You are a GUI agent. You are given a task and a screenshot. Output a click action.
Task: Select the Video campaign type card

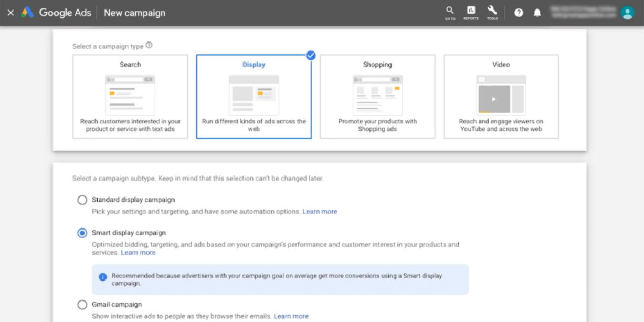click(501, 97)
